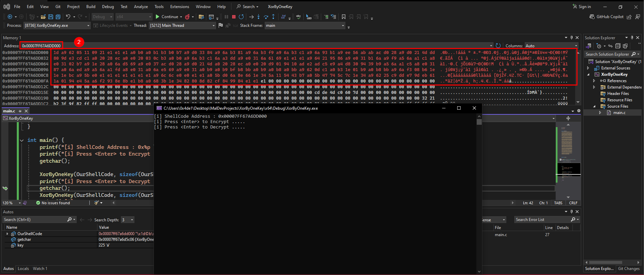Open GitHub Copilot
The image size is (644, 275).
606,17
